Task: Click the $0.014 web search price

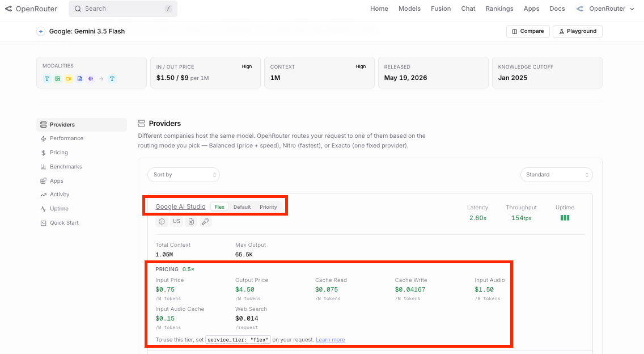Action: [x=247, y=319]
